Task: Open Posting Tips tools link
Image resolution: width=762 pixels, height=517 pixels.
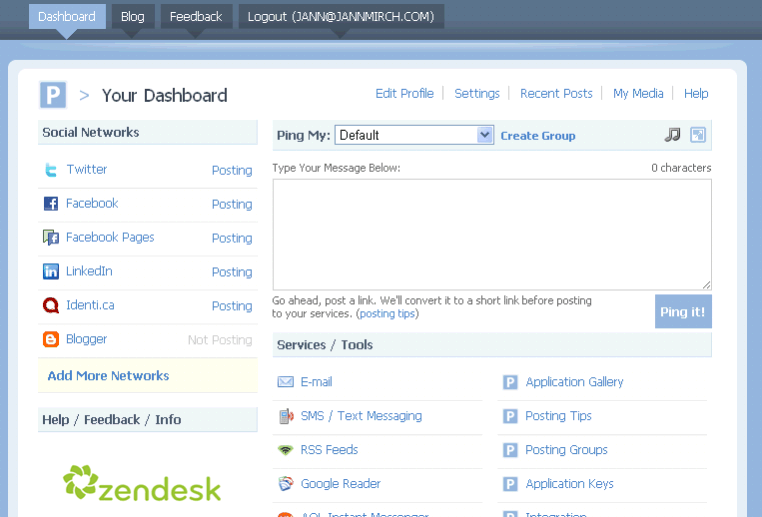Action: coord(558,416)
